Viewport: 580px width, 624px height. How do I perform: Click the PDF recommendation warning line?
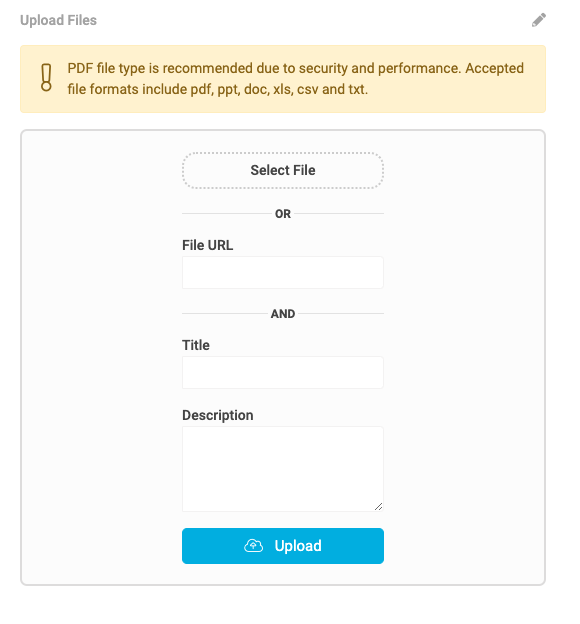pyautogui.click(x=295, y=68)
